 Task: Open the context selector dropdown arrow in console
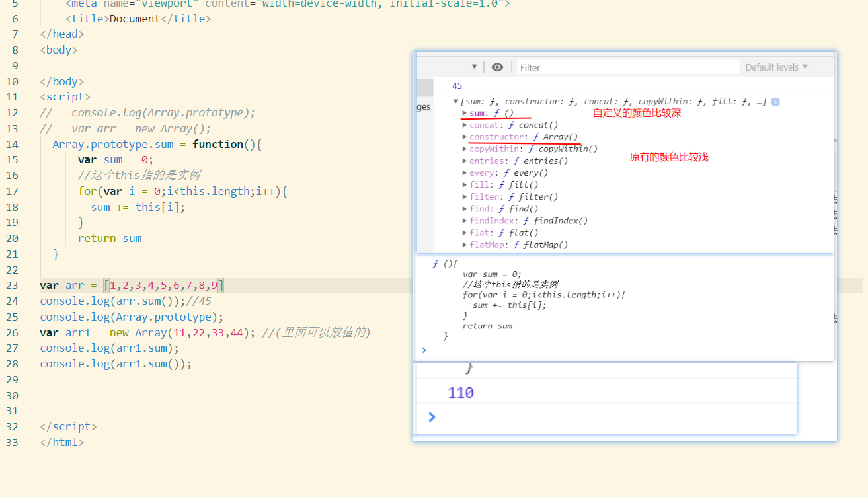pyautogui.click(x=474, y=67)
